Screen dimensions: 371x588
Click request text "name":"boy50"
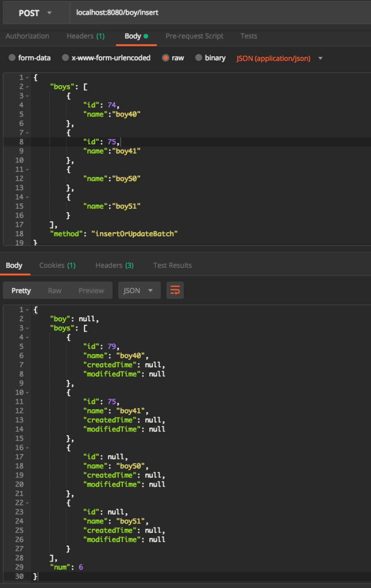point(112,179)
